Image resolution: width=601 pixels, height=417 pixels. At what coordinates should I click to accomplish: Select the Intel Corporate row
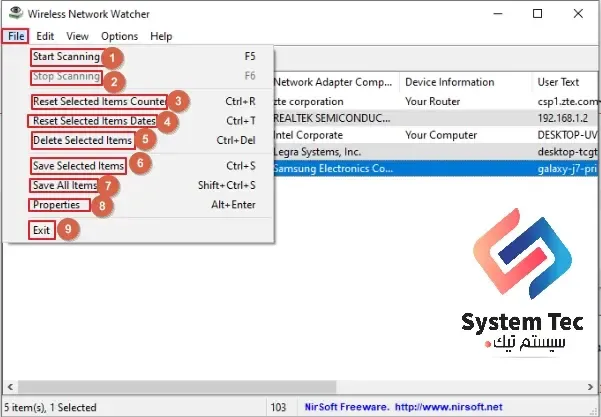[436, 135]
